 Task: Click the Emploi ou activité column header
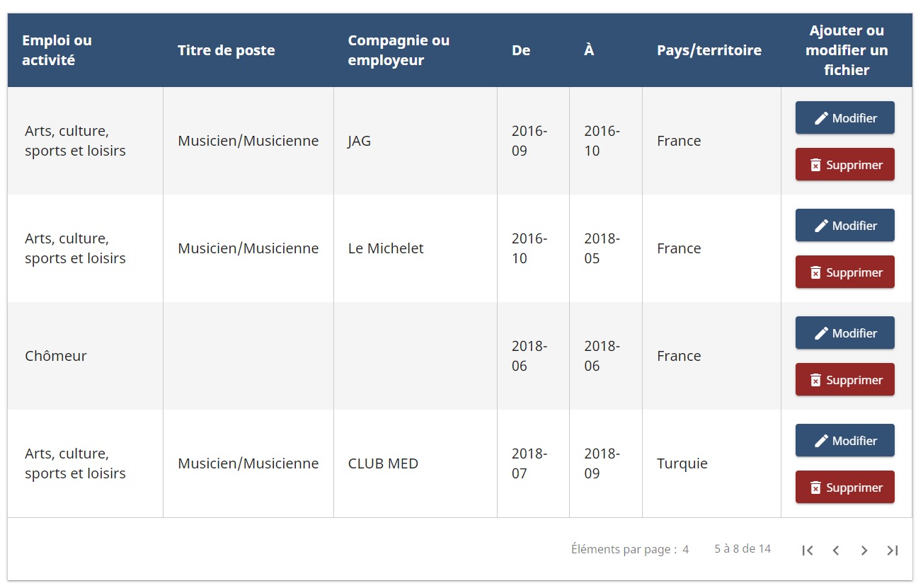click(57, 50)
